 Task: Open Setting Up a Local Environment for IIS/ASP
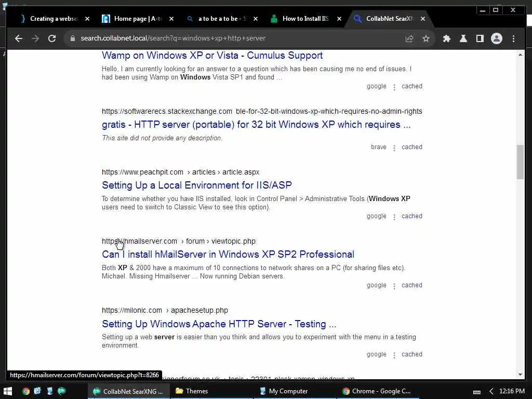[197, 185]
